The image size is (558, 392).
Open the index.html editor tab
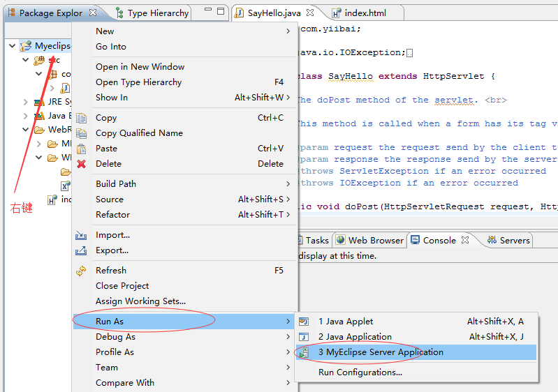click(x=364, y=13)
